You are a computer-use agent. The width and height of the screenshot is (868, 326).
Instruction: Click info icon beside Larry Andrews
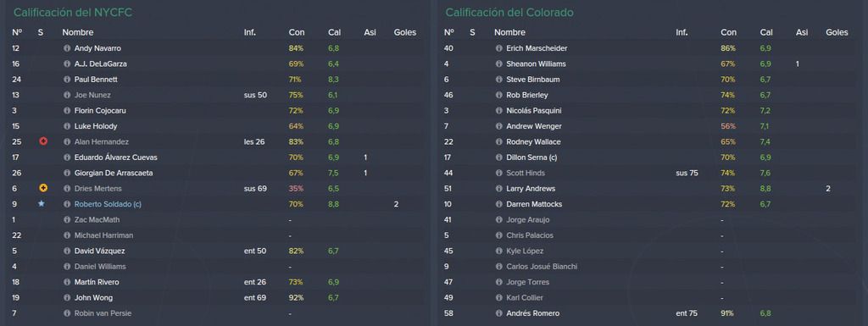tap(498, 189)
